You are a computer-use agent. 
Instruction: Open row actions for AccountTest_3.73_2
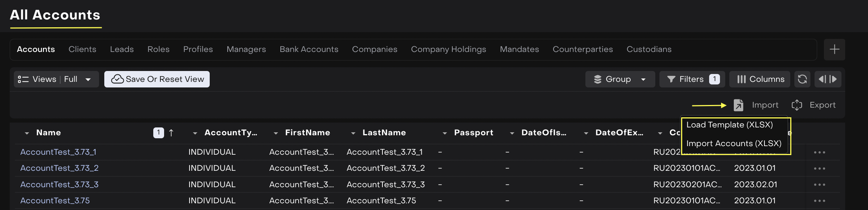[x=819, y=169]
